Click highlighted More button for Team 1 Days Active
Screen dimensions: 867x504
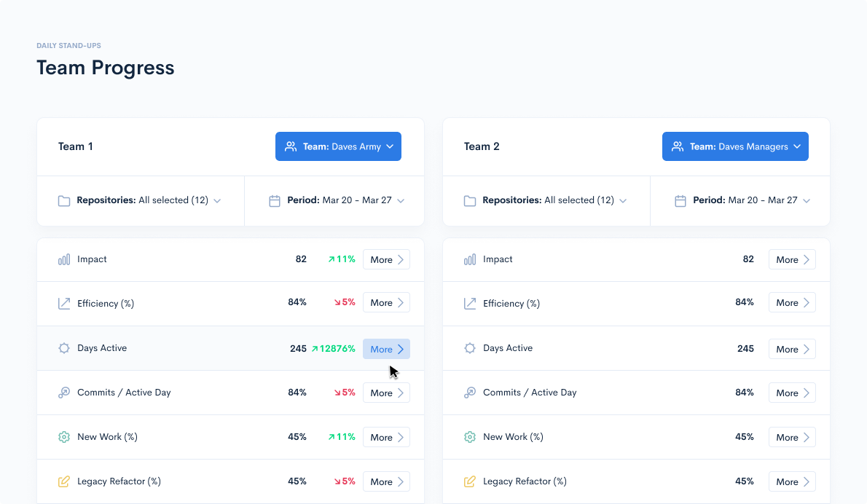click(386, 350)
